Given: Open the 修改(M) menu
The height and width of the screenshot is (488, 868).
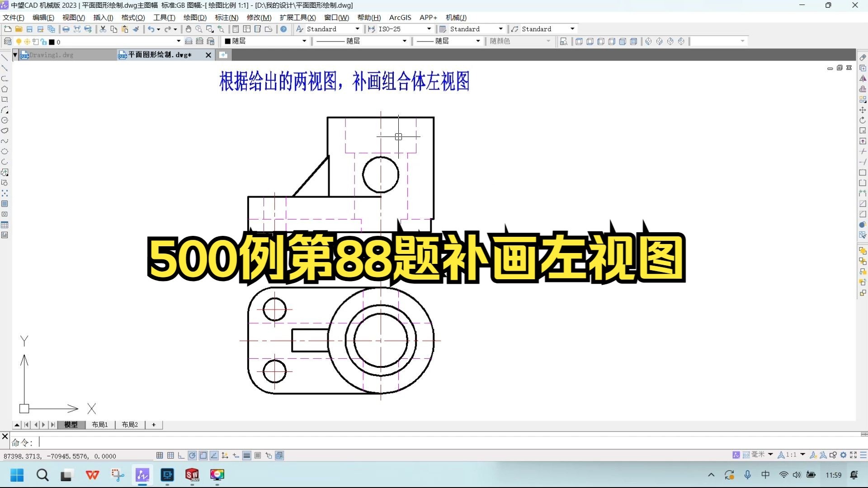Looking at the screenshot, I should tap(259, 17).
